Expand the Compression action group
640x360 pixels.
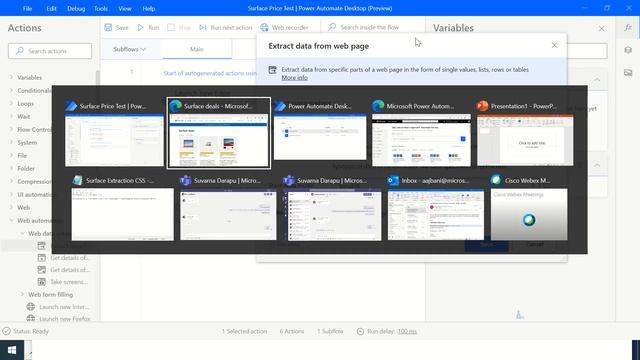[x=11, y=181]
